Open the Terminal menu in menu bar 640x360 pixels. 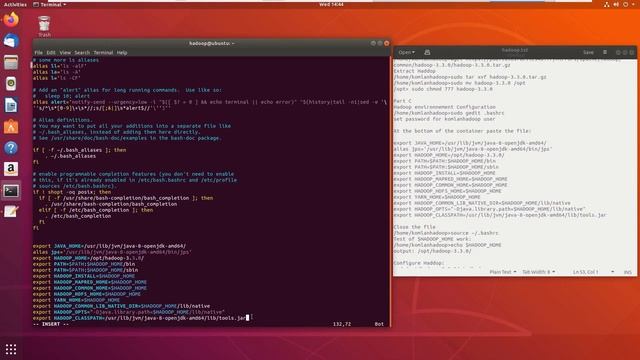[103, 53]
